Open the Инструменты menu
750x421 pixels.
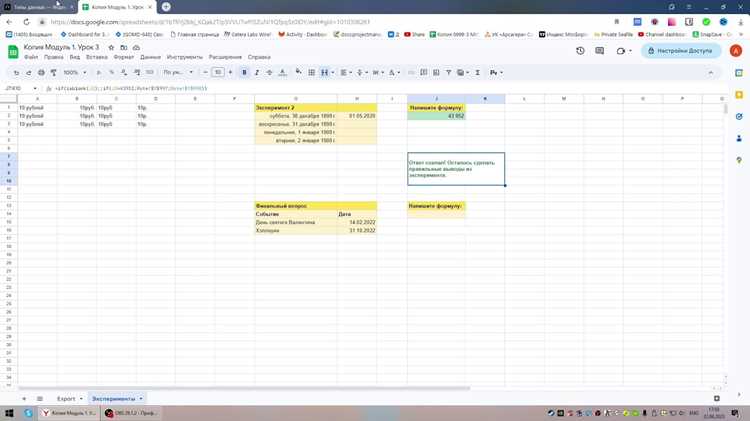point(185,57)
